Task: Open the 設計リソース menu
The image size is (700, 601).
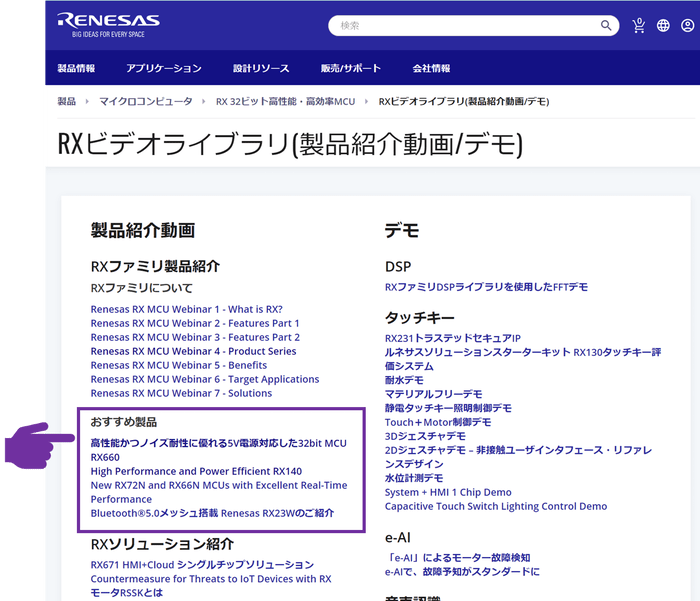Action: (x=261, y=68)
